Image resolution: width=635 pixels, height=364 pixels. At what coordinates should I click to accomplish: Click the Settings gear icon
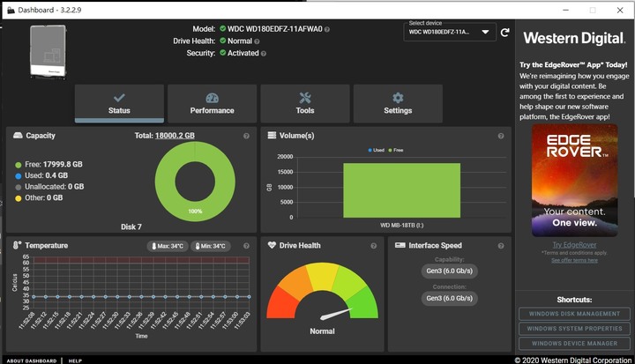point(398,98)
